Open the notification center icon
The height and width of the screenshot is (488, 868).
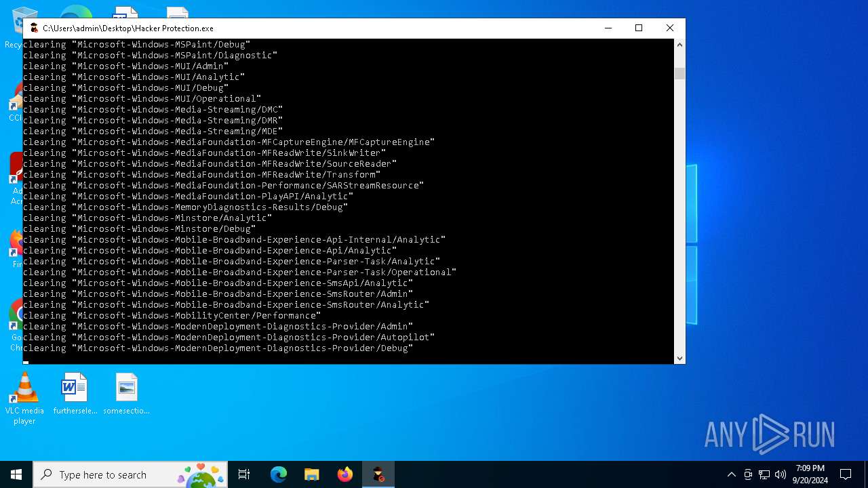tap(846, 474)
